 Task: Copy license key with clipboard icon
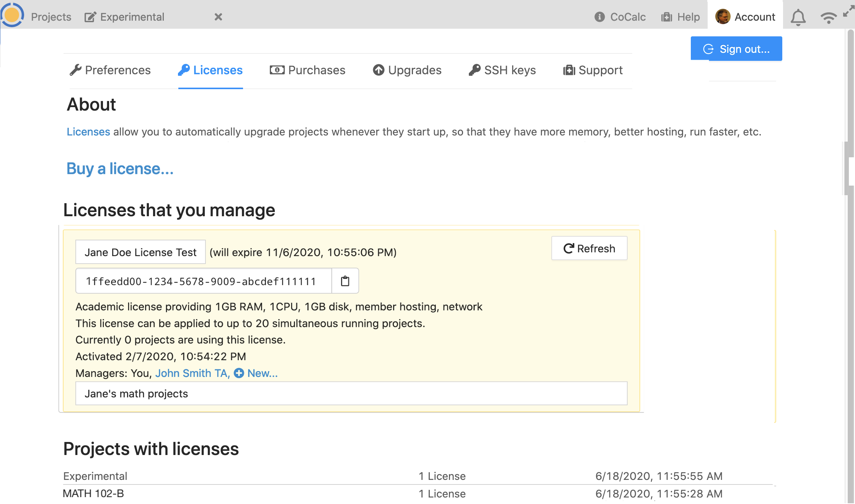tap(345, 281)
